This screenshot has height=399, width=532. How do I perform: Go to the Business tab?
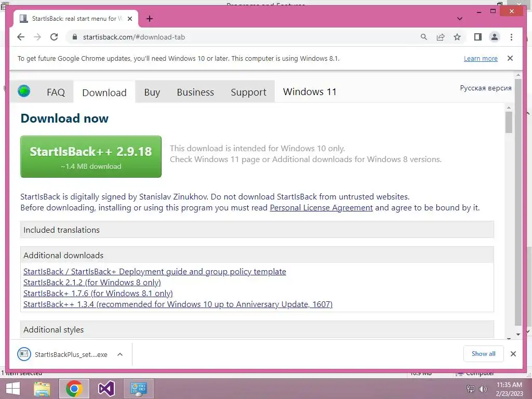click(195, 92)
